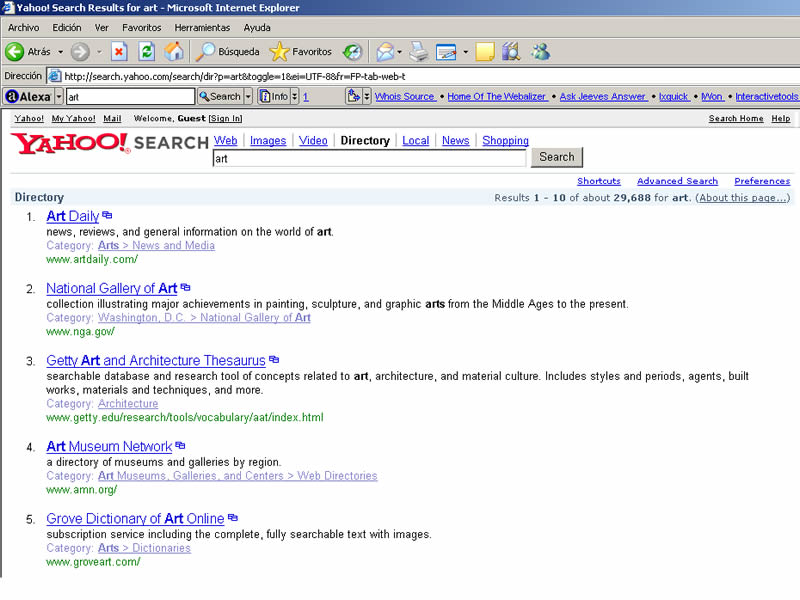Switch to the Images search tab

[268, 140]
